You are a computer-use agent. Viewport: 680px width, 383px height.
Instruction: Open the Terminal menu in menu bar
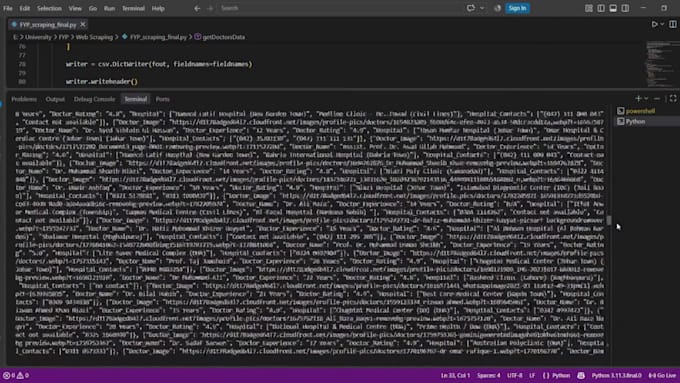133,8
